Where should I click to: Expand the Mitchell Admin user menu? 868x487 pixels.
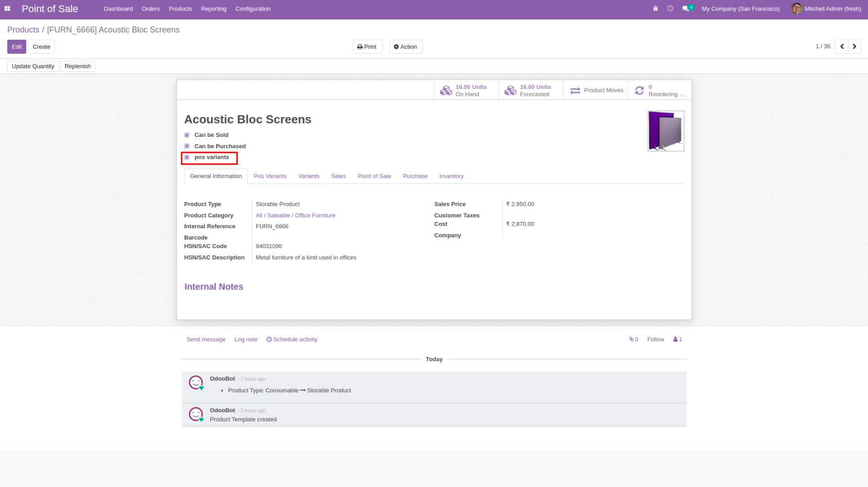tap(826, 9)
